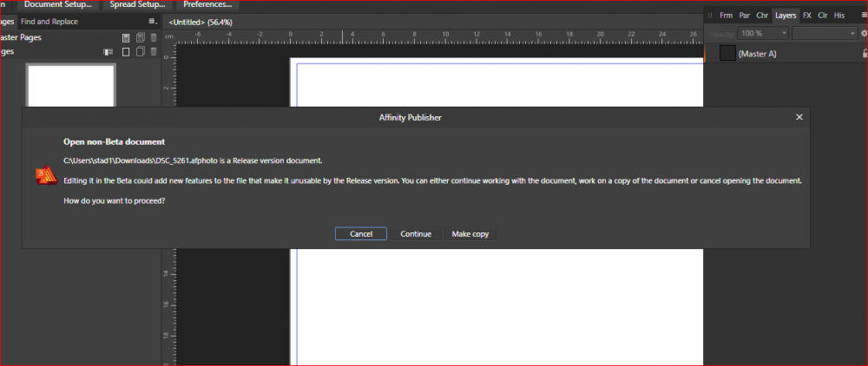The height and width of the screenshot is (366, 868).
Task: Open Document Setup from the toolbar
Action: pos(58,4)
